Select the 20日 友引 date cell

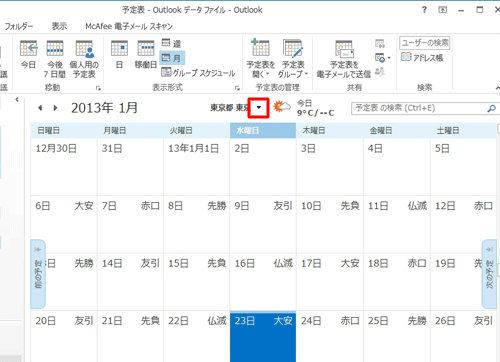tap(64, 336)
